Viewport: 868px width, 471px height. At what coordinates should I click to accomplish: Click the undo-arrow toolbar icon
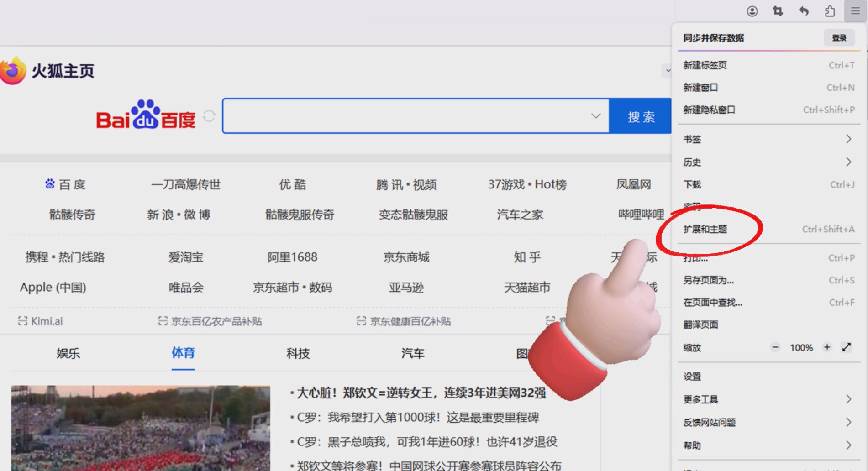pos(804,11)
